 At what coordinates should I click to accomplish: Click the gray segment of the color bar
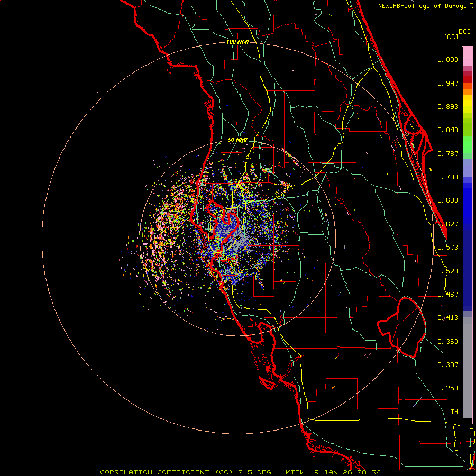point(467,368)
